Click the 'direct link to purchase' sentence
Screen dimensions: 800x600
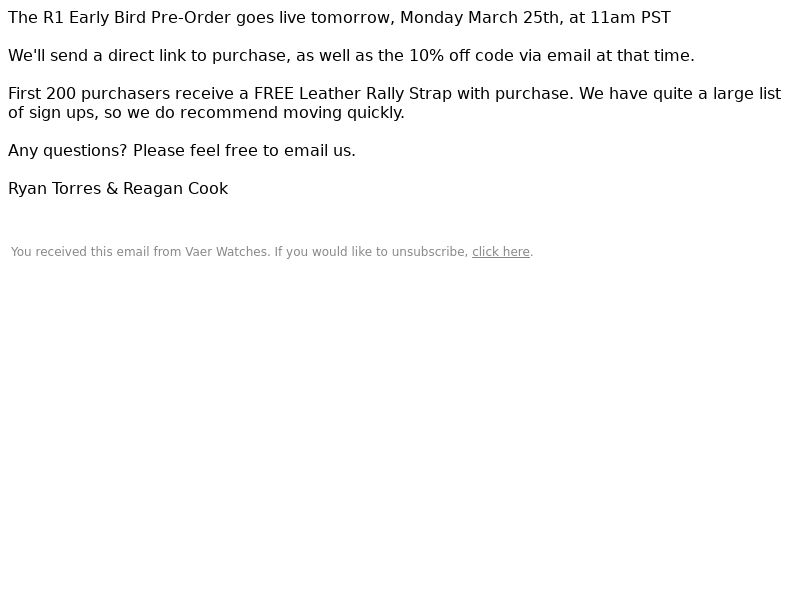[x=352, y=56]
